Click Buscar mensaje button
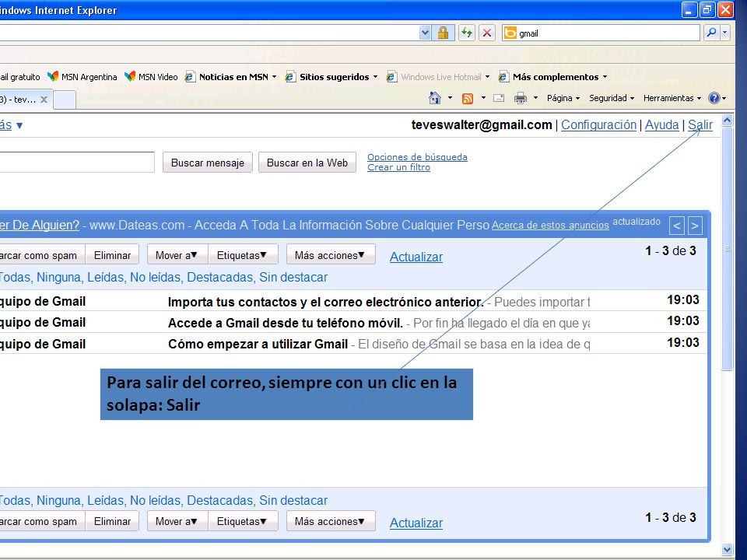The width and height of the screenshot is (747, 560). (208, 163)
